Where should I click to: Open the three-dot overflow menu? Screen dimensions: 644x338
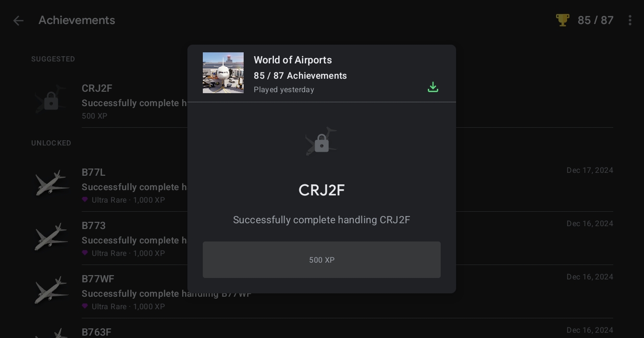[630, 20]
